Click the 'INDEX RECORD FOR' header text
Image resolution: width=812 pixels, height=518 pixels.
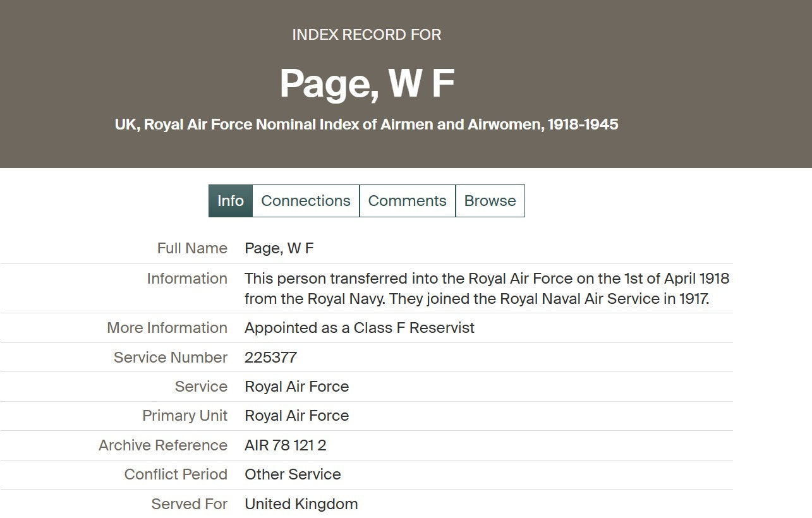click(367, 35)
